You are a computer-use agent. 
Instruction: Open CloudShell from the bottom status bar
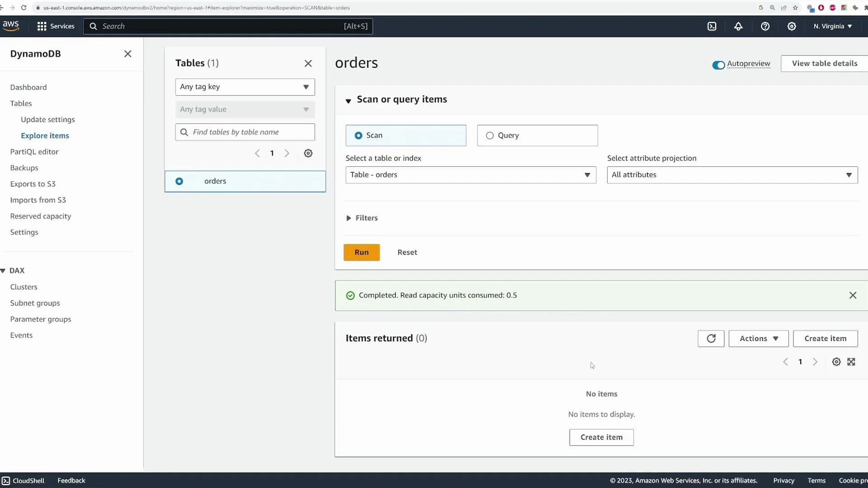point(24,480)
